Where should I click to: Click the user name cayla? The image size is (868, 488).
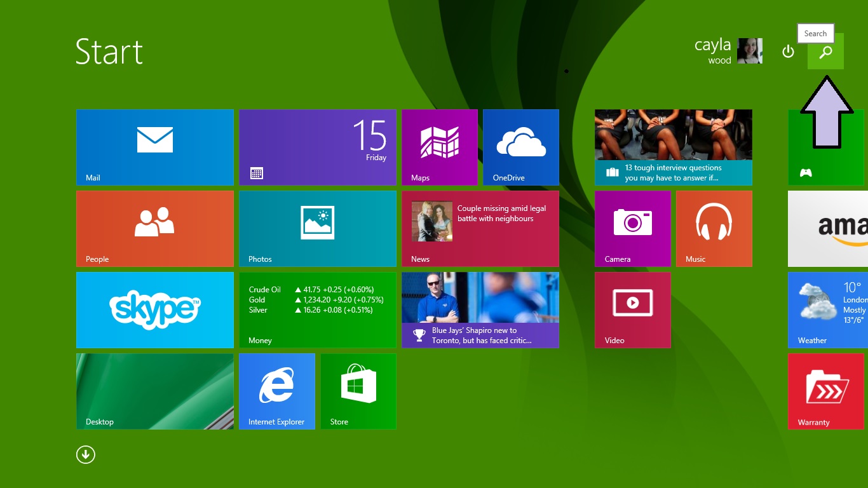[x=713, y=45]
